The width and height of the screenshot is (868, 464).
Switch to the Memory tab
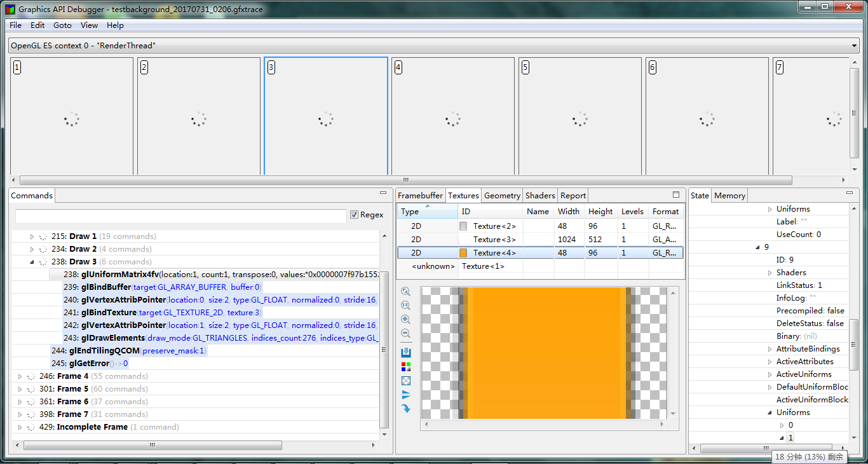click(729, 195)
